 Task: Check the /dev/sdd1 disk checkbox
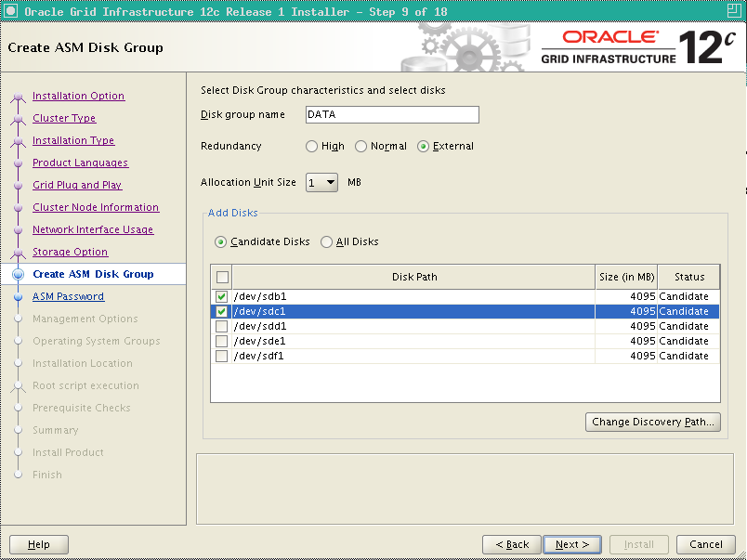(221, 326)
